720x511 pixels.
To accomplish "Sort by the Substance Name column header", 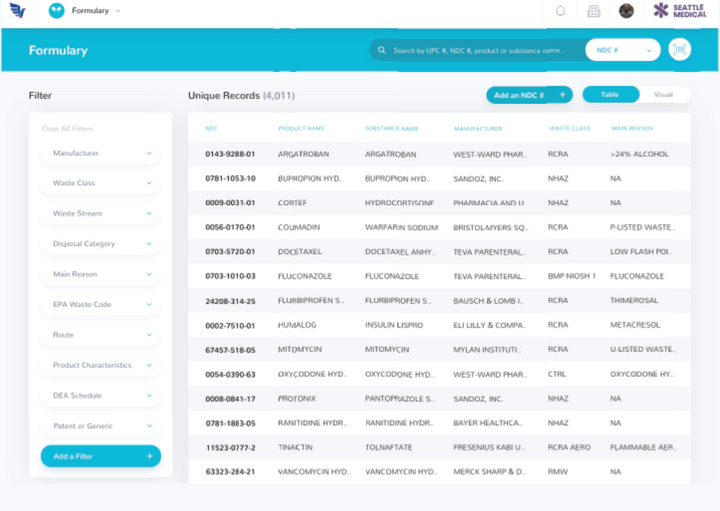I will [x=392, y=128].
